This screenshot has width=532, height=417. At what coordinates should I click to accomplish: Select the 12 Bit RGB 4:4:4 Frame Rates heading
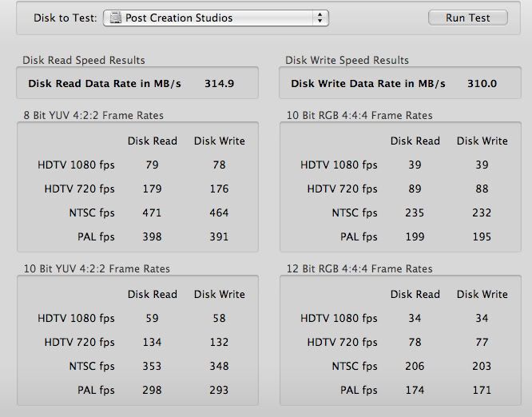[x=359, y=269]
